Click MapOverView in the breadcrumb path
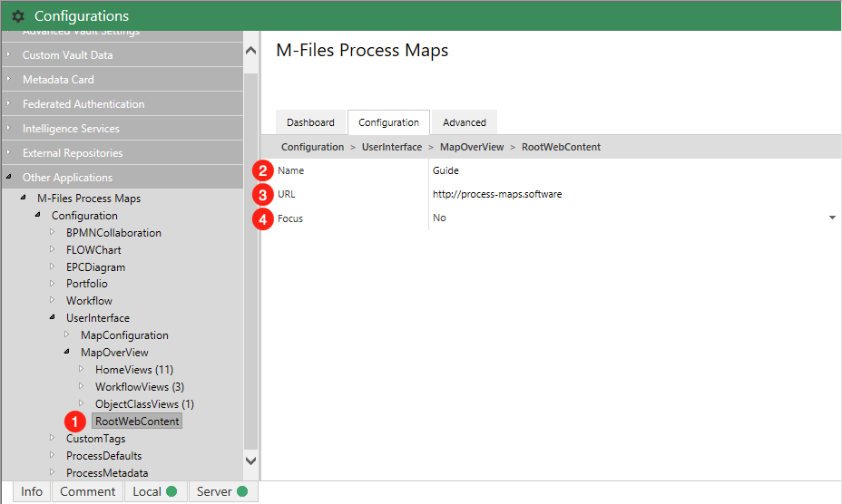This screenshot has height=504, width=842. pos(471,147)
